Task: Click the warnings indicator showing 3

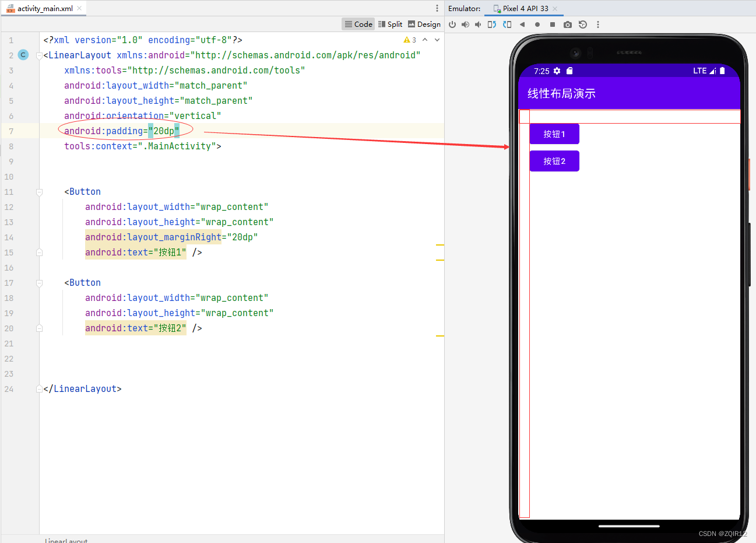Action: [x=410, y=40]
